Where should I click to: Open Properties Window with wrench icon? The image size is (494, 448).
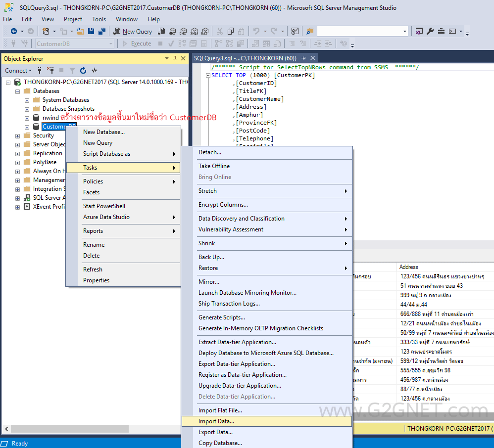430,31
